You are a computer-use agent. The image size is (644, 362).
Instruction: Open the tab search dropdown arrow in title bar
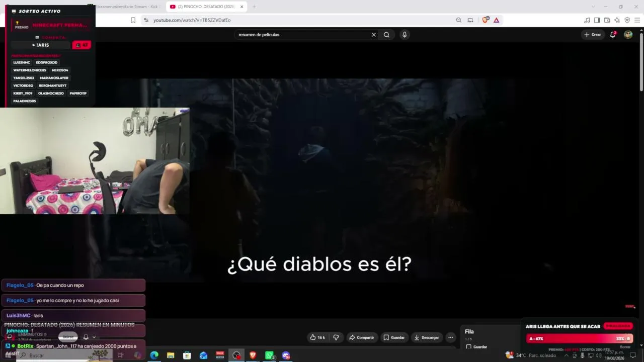point(593,7)
